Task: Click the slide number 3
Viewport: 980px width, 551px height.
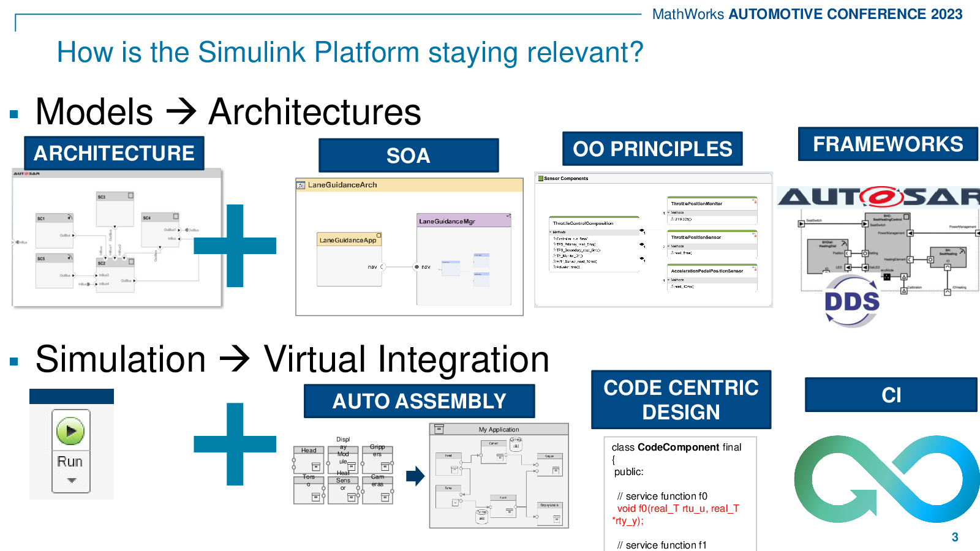Action: [955, 537]
